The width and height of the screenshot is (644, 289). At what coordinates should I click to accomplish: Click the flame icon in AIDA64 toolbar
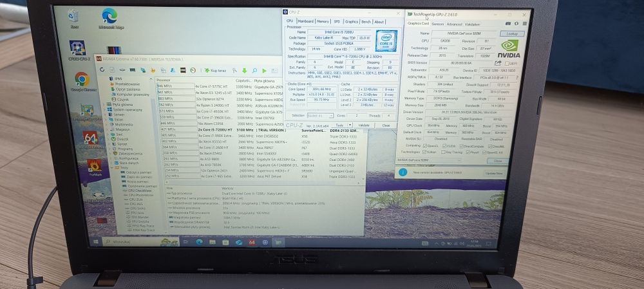(153, 70)
